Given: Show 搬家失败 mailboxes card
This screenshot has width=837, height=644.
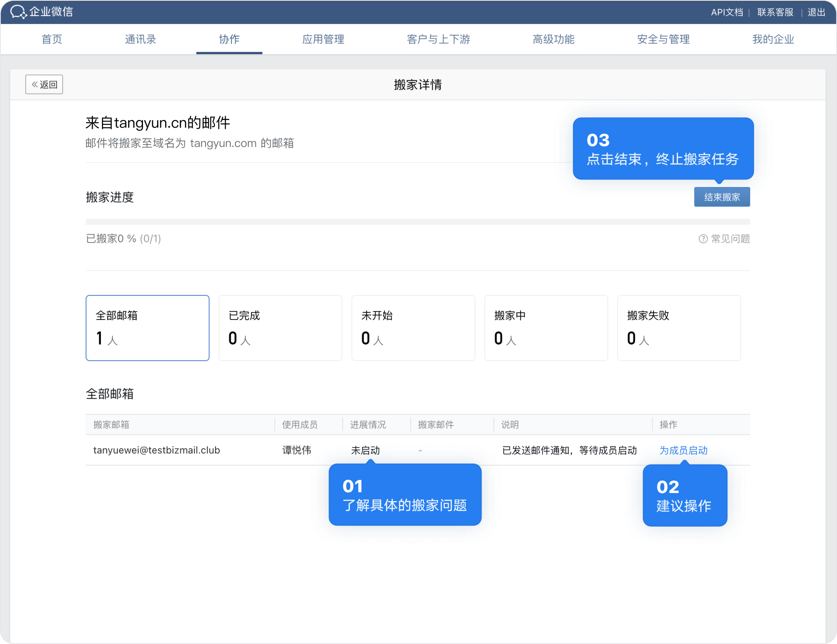Looking at the screenshot, I should click(x=679, y=328).
